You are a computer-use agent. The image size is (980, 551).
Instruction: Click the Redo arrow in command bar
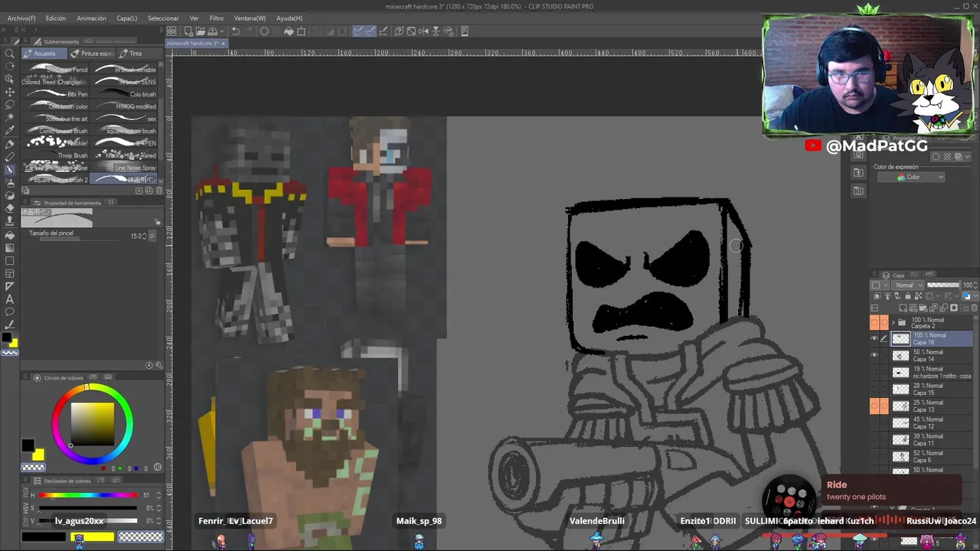(x=248, y=31)
